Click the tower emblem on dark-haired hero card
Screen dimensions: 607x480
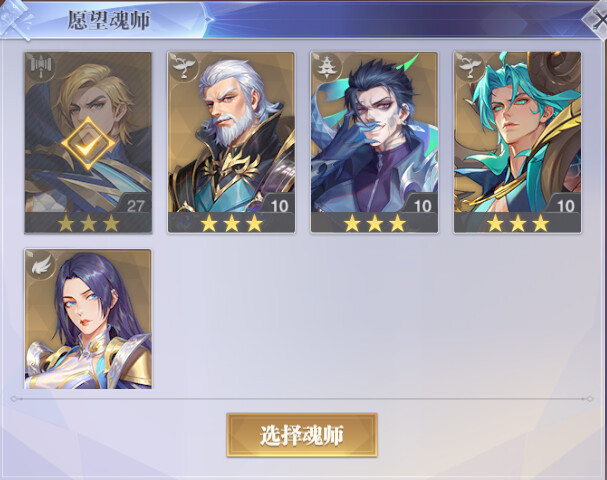tap(327, 66)
